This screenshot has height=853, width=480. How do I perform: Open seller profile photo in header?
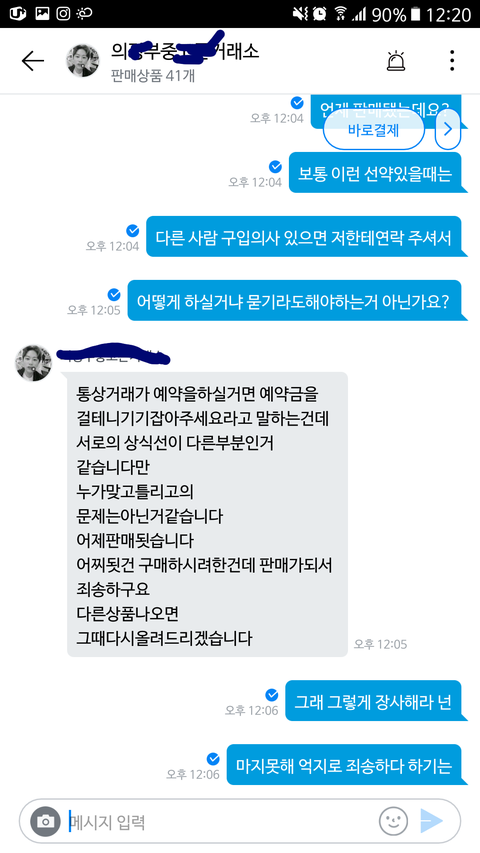tap(83, 60)
